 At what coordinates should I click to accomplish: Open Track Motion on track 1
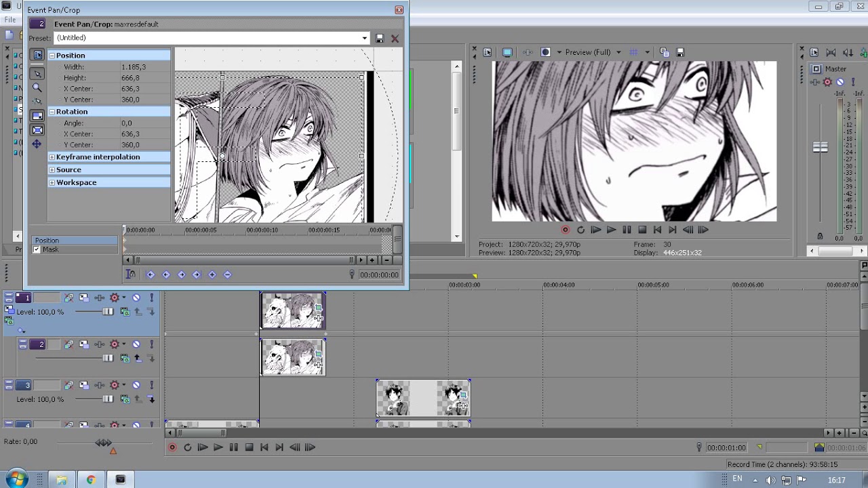(x=83, y=298)
